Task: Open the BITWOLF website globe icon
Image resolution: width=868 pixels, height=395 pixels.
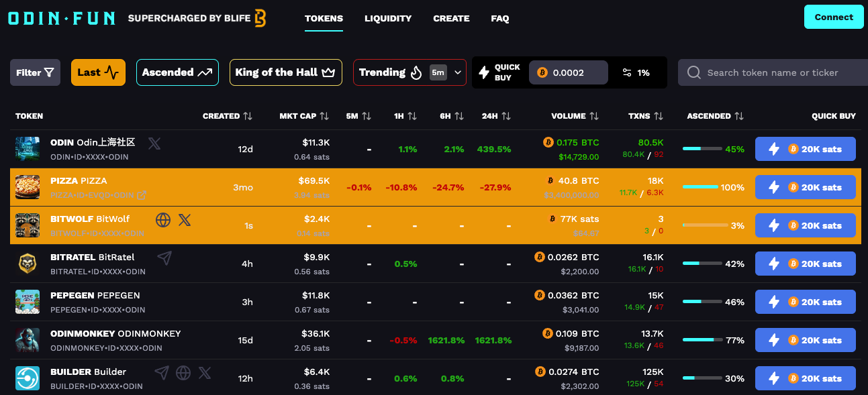Action: click(x=163, y=220)
